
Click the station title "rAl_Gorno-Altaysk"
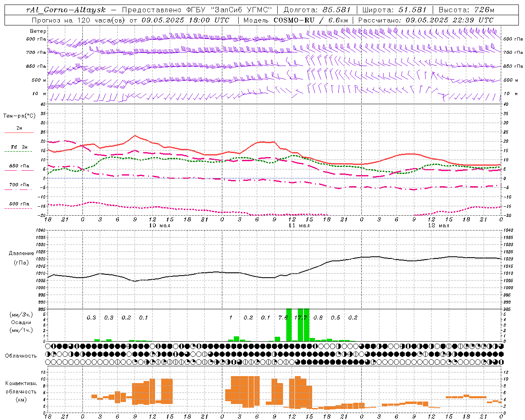66,9
